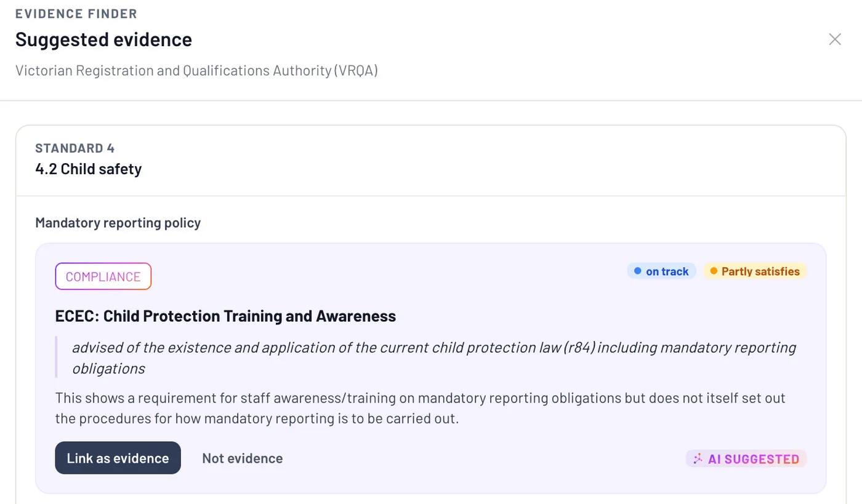
Task: Mark suggestion as Not evidence
Action: tap(243, 458)
